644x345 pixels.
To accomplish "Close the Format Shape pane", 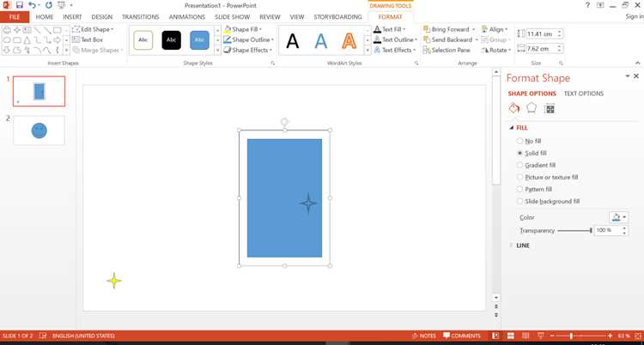I will (x=636, y=76).
